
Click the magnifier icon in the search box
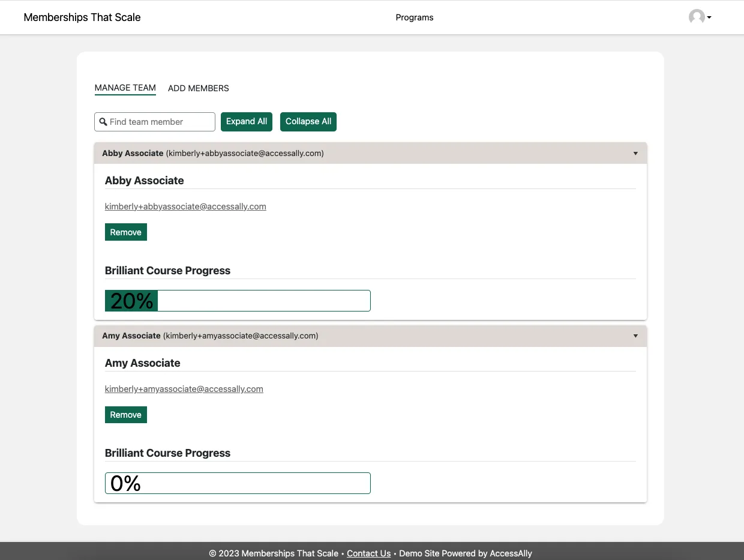tap(103, 122)
